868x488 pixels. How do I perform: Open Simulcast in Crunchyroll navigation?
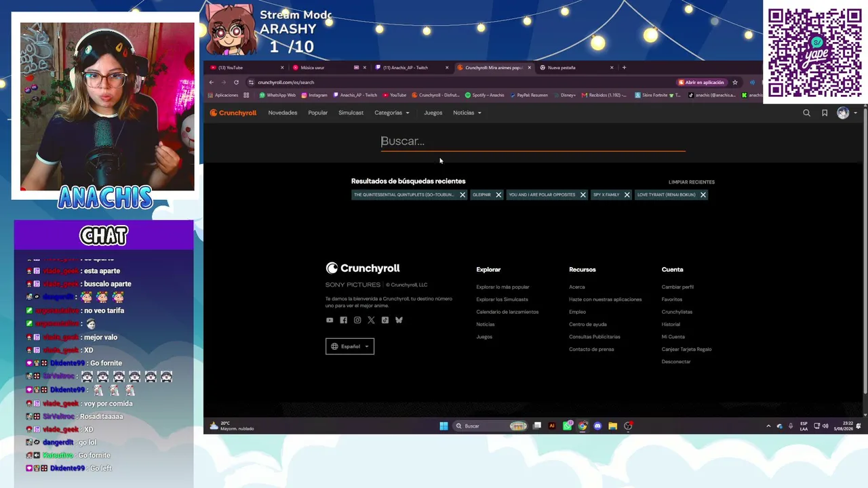click(351, 113)
